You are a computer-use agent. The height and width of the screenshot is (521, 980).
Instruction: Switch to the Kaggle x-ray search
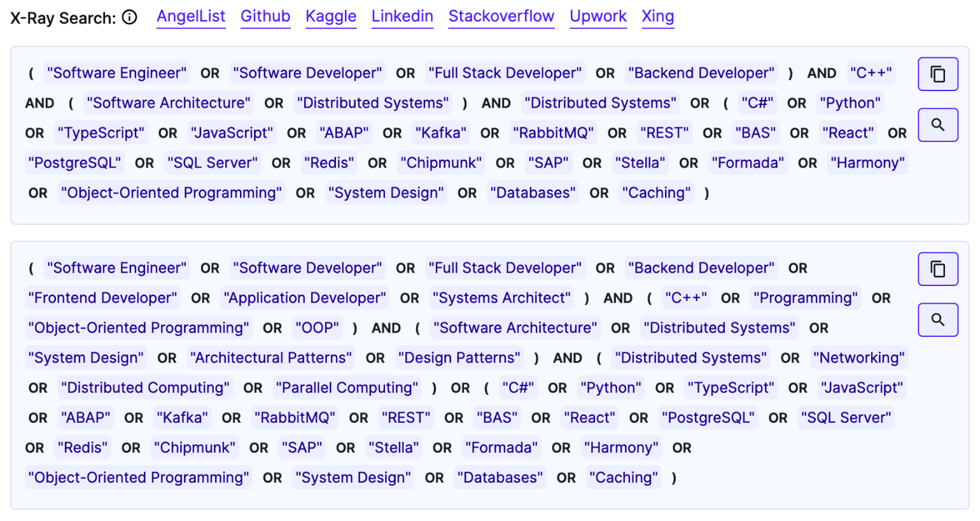point(331,17)
